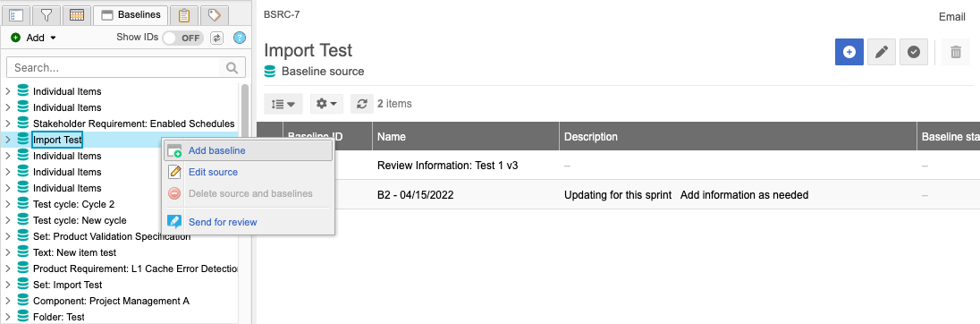Expand the Text: New item test node
This screenshot has height=324, width=980.
[x=8, y=252]
